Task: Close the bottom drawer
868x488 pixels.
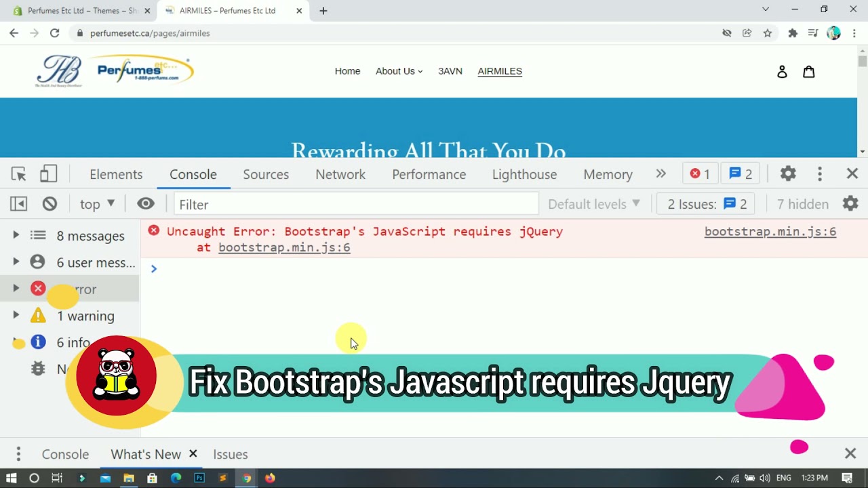Action: (x=850, y=453)
